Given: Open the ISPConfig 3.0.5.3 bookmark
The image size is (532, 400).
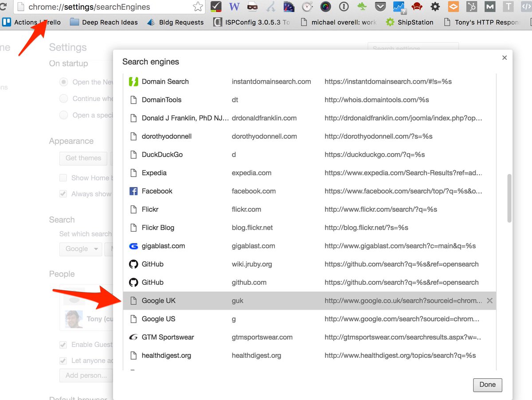Looking at the screenshot, I should pos(252,22).
